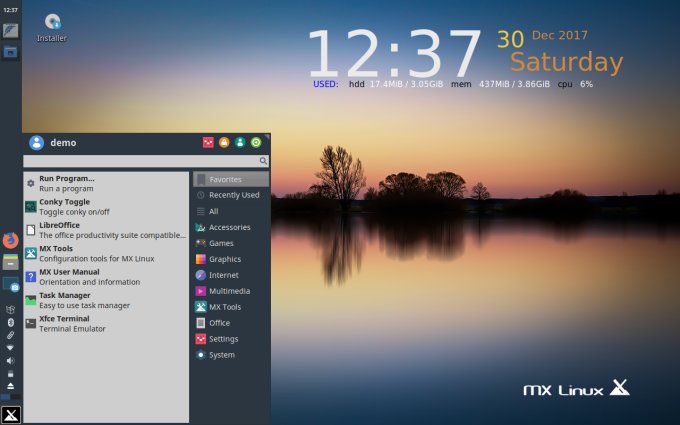This screenshot has width=680, height=425.
Task: Open the paperclip clipboard manager icon
Action: tap(10, 335)
